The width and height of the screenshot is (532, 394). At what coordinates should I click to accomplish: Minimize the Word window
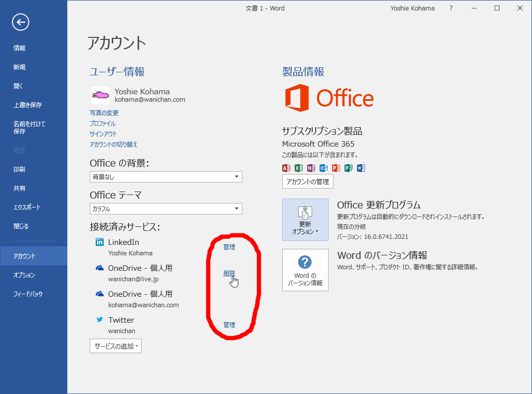tap(474, 8)
